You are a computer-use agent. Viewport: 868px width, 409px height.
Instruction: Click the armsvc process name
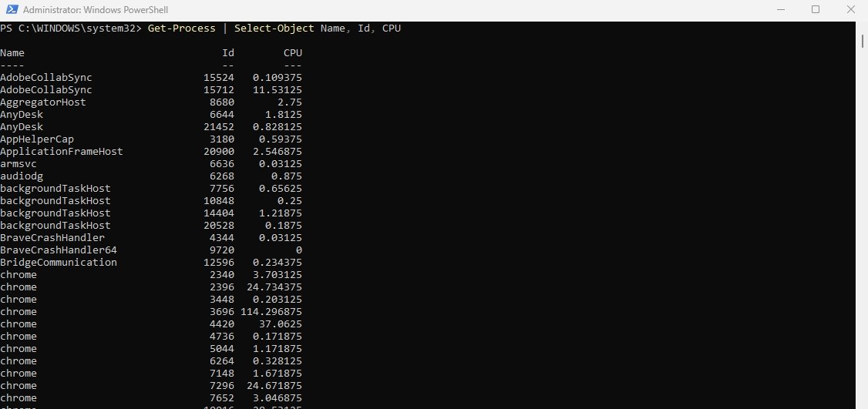pos(19,164)
